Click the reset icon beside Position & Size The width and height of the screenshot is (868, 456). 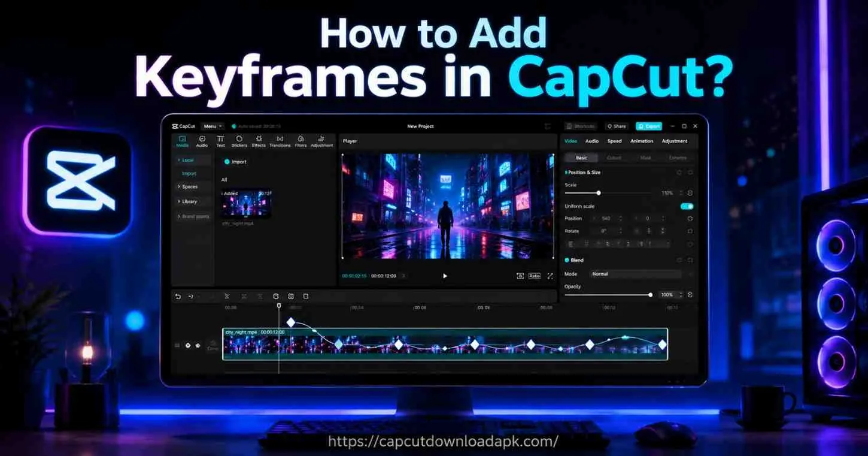(x=679, y=173)
